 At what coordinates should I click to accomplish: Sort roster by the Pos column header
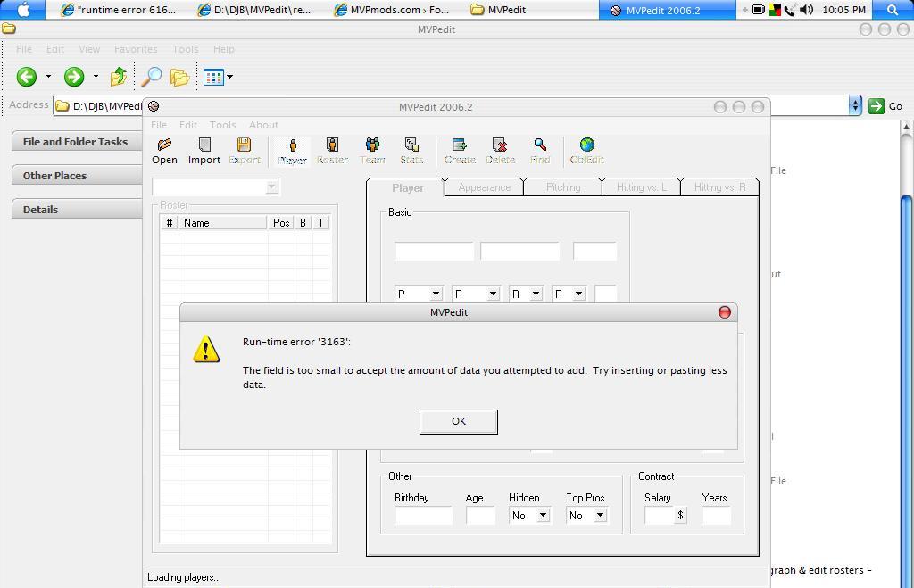pos(281,222)
